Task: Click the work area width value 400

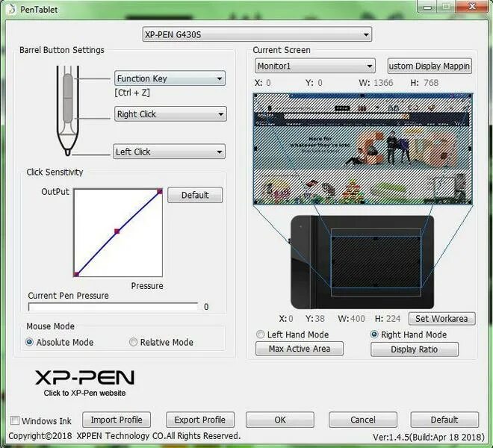Action: 358,319
